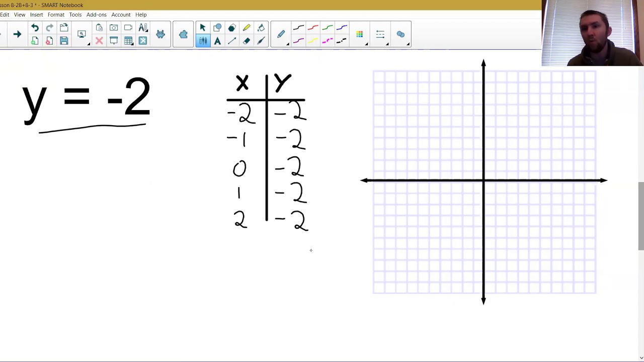Open the transparency dropdown
This screenshot has width=644, height=362.
(401, 34)
